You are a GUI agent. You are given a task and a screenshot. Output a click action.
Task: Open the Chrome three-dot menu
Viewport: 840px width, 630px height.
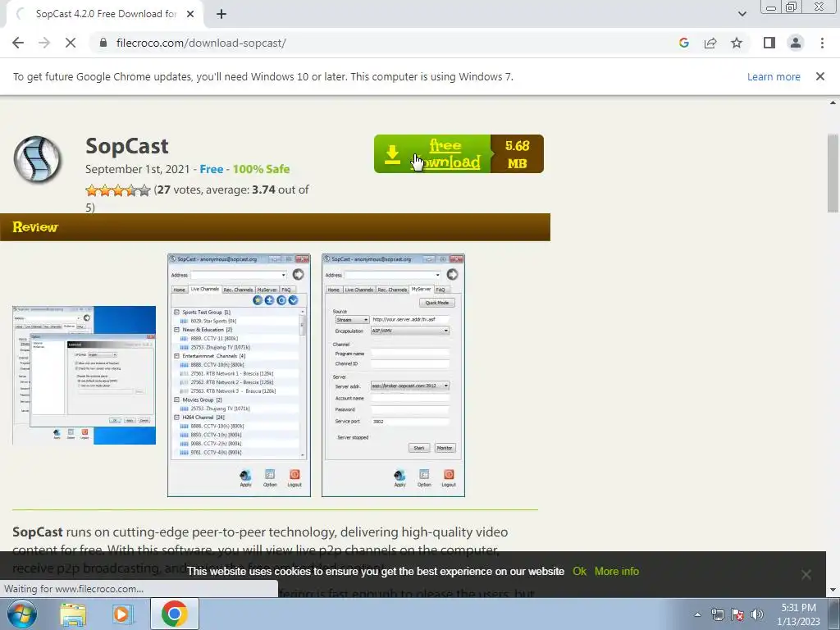click(x=822, y=43)
